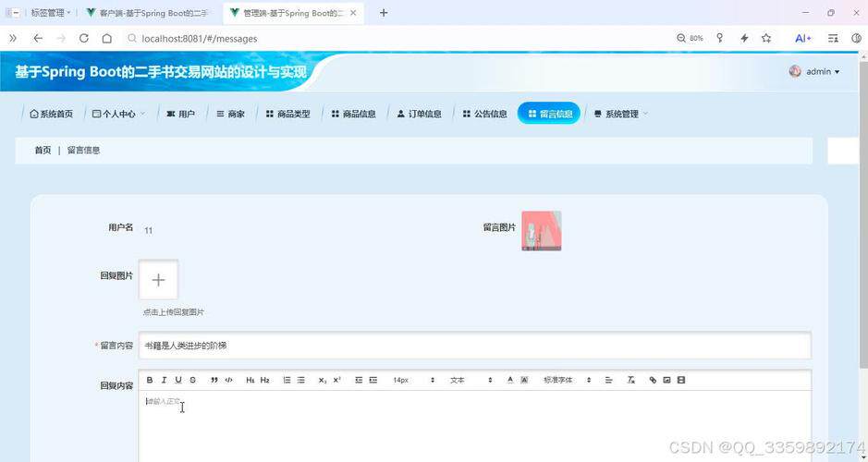
Task: Apply Heading 1 style
Action: tap(251, 380)
